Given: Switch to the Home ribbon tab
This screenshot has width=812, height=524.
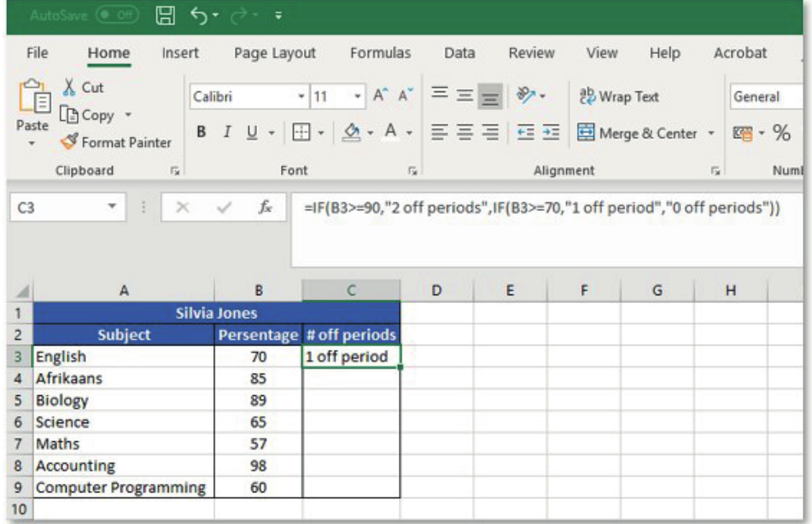Looking at the screenshot, I should (108, 53).
